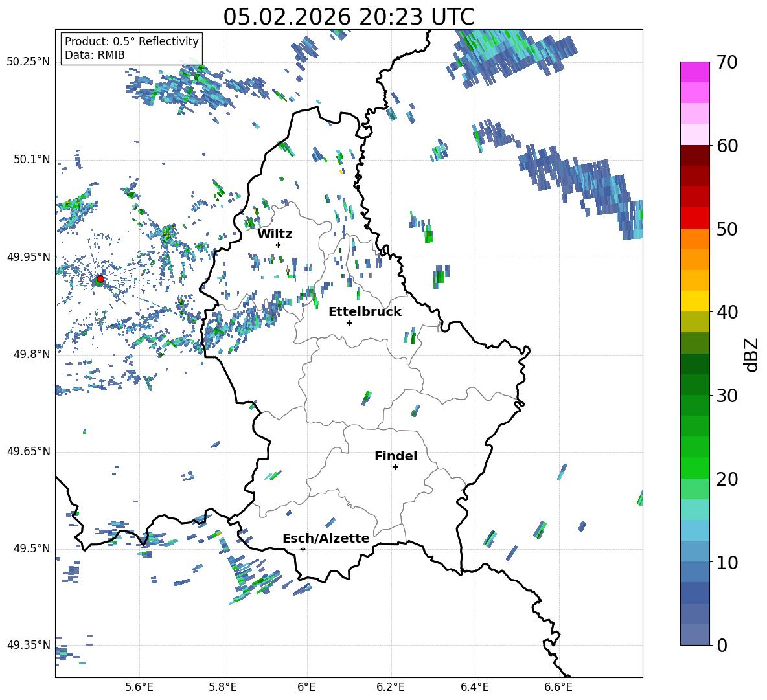Click the colorbar tick label 0
This screenshot has width=767, height=700.
coord(721,646)
